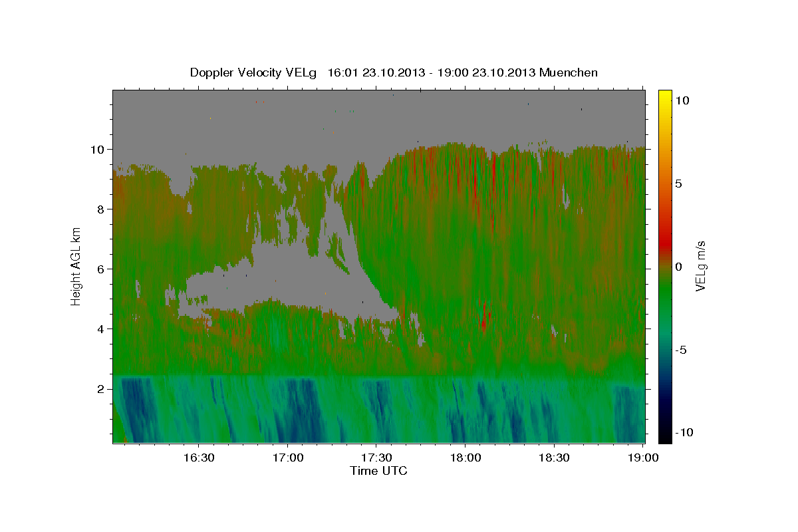
Task: Click colorbar label -5
Action: click(680, 350)
